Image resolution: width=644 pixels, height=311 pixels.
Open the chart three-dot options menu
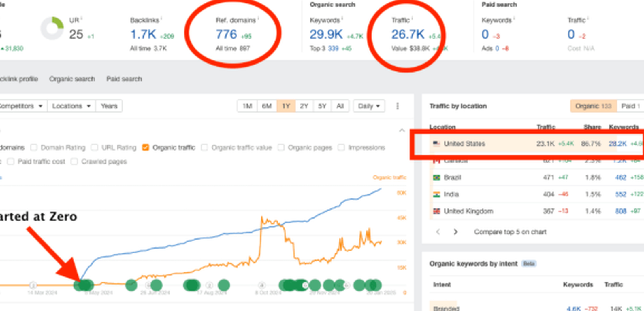click(x=398, y=106)
